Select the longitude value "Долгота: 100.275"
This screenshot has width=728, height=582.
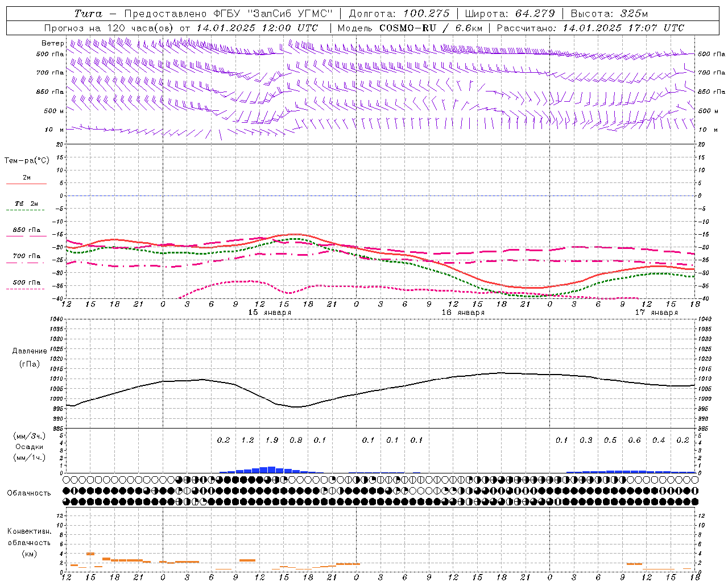pyautogui.click(x=399, y=14)
